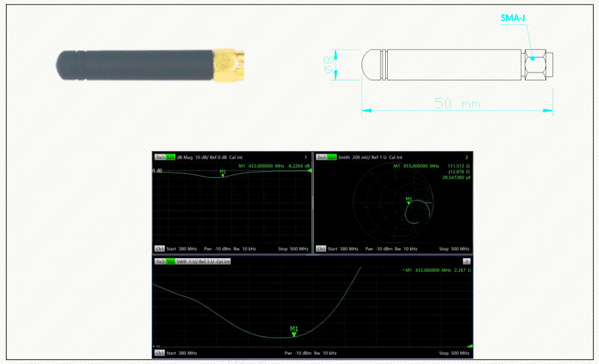Image resolution: width=599 pixels, height=364 pixels.
Task: Click the M1 marker on the Smith chart
Action: pyautogui.click(x=409, y=202)
